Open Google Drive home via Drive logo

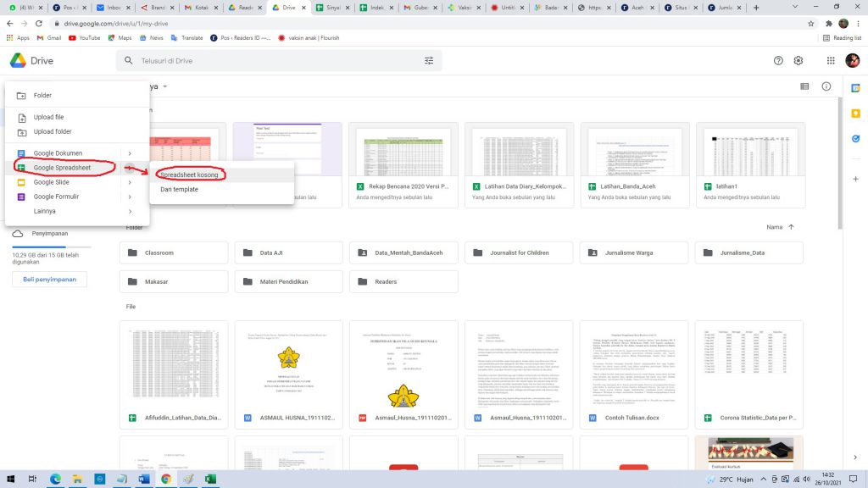coord(31,61)
